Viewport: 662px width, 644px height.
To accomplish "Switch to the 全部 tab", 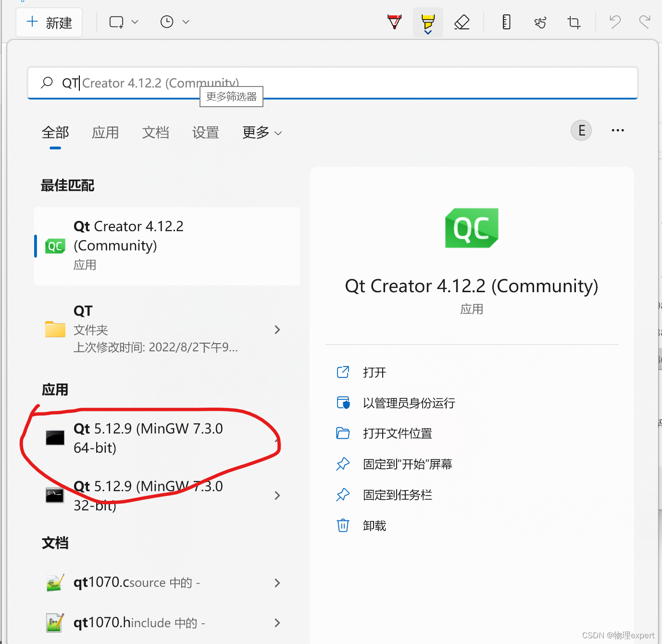I will tap(55, 133).
